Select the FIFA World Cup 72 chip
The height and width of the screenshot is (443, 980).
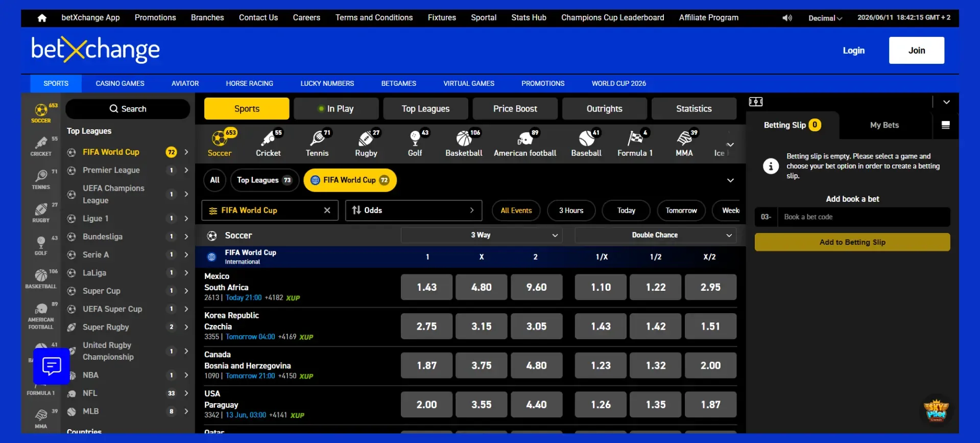pyautogui.click(x=350, y=180)
